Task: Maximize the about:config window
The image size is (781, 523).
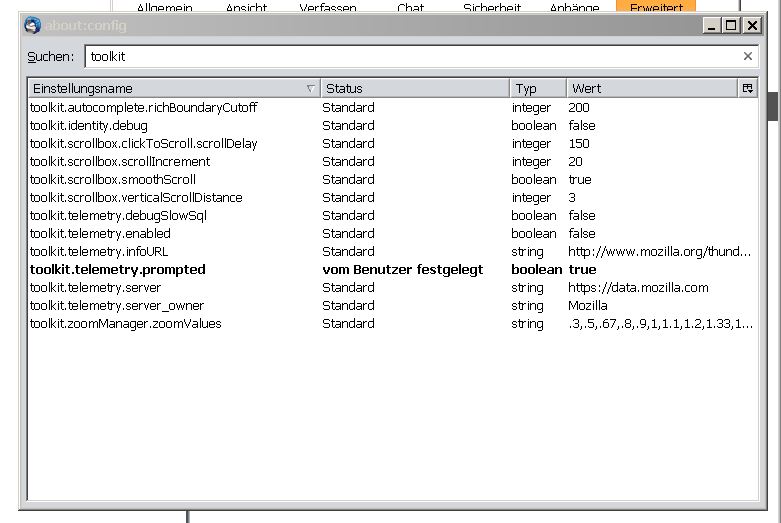Action: [730, 26]
